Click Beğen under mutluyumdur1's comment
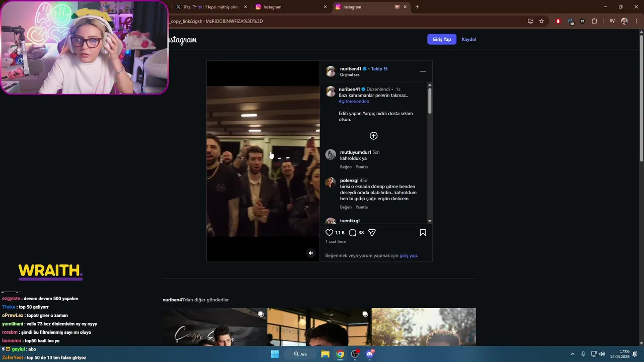Screen dimensions: 644x362 tap(346, 167)
